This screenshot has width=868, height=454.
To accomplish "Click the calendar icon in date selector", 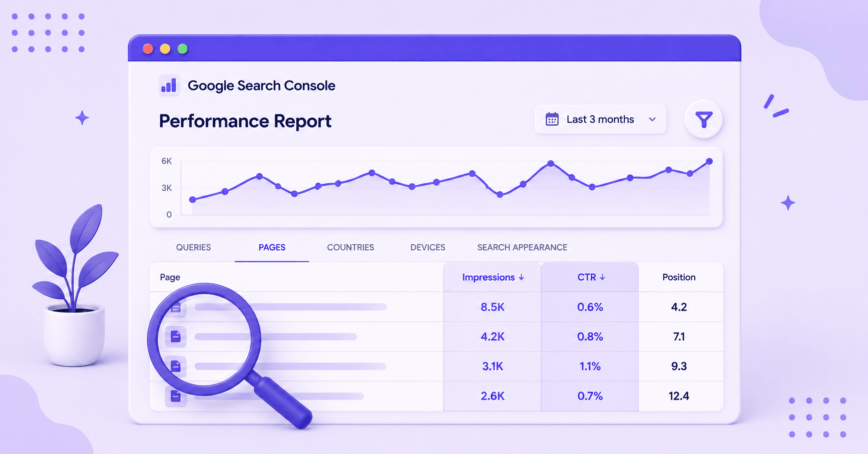I will (x=552, y=119).
